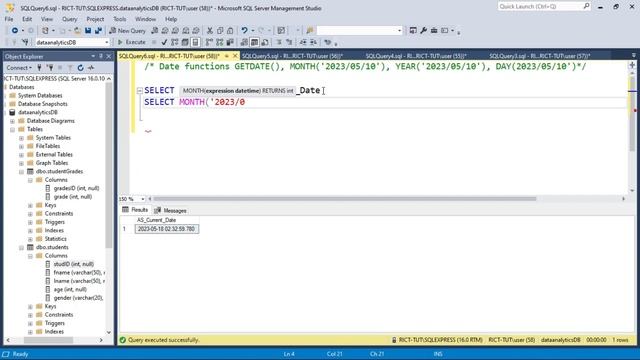Open the solution configurations box
The height and width of the screenshot is (360, 640).
359,31
